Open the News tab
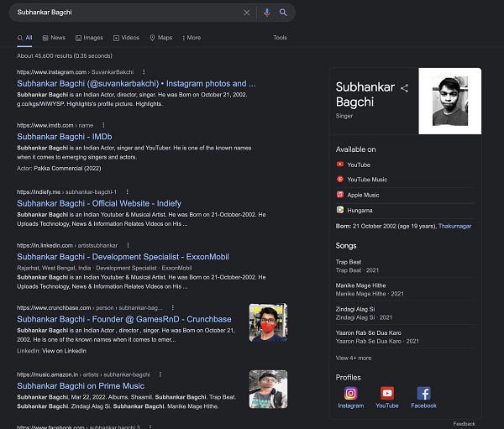The height and width of the screenshot is (429, 504). click(x=54, y=38)
